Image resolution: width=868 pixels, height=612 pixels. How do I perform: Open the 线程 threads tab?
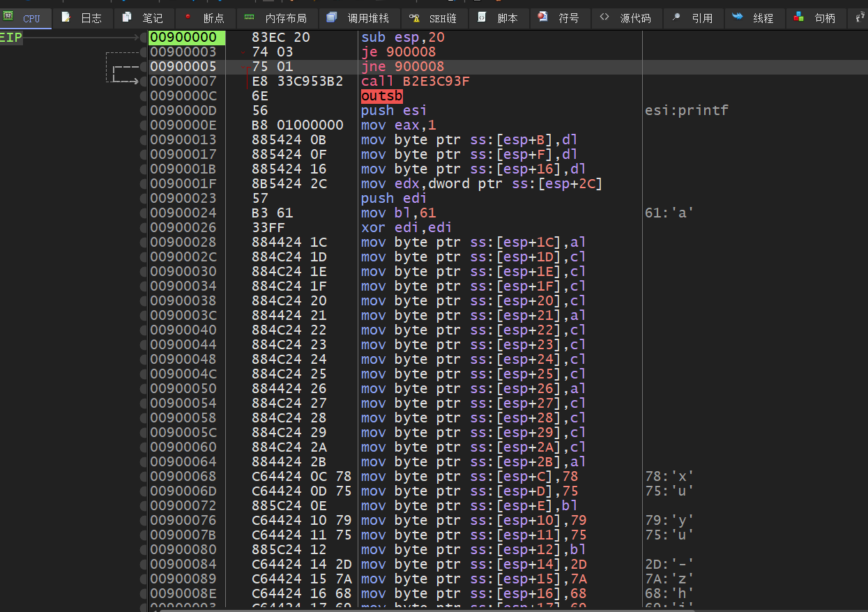tap(754, 18)
